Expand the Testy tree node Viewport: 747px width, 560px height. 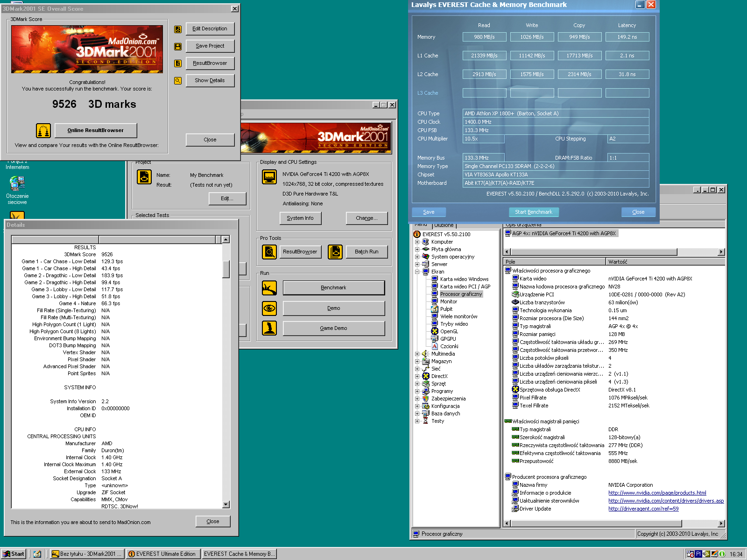pos(417,421)
